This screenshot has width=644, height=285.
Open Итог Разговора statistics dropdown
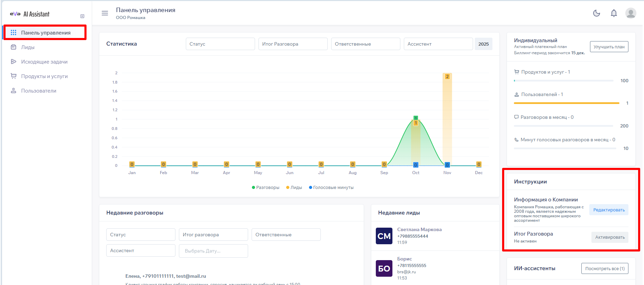point(293,44)
